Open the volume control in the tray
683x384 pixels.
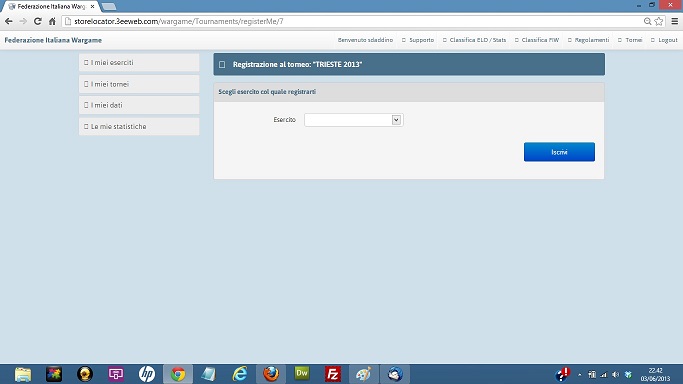pyautogui.click(x=615, y=374)
